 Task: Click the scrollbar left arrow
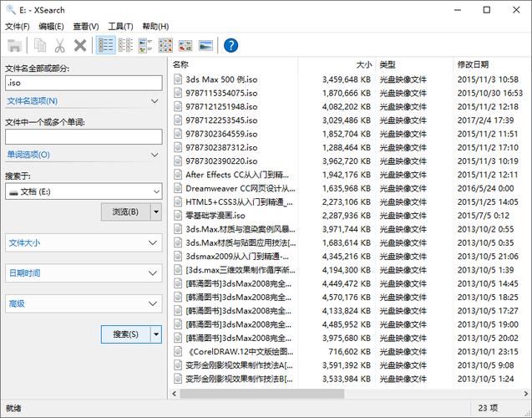(174, 394)
